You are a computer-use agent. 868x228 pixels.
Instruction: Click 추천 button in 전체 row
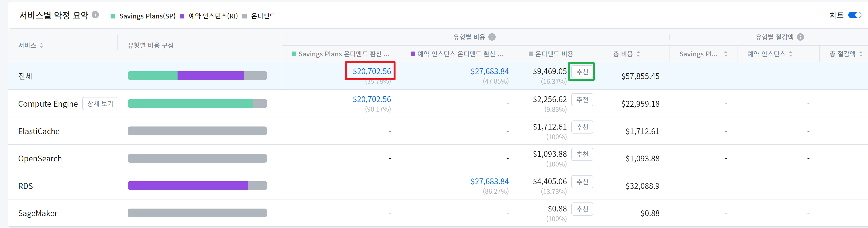(582, 72)
